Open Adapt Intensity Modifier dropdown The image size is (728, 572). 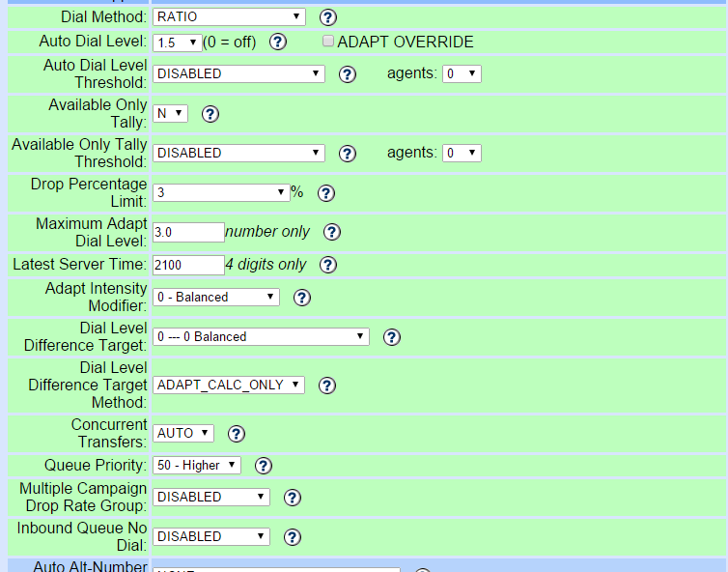216,298
